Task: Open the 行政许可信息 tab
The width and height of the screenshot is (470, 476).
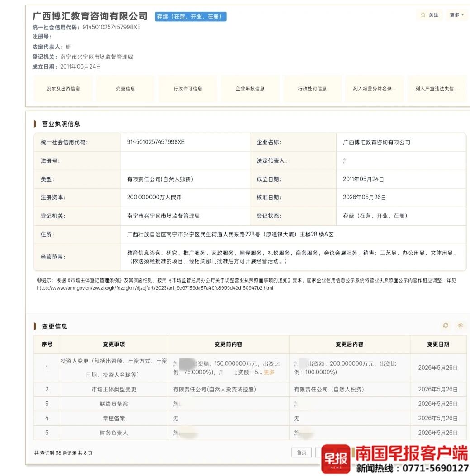Action: (x=188, y=89)
